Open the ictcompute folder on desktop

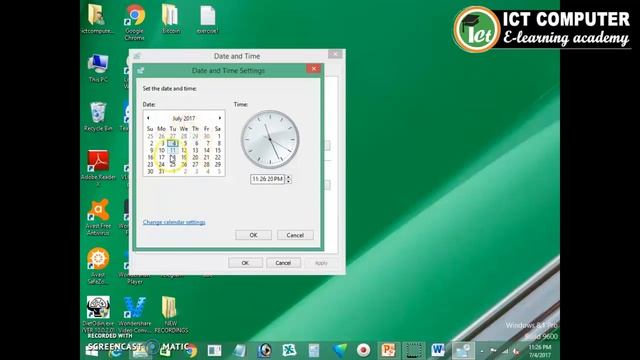(97, 20)
